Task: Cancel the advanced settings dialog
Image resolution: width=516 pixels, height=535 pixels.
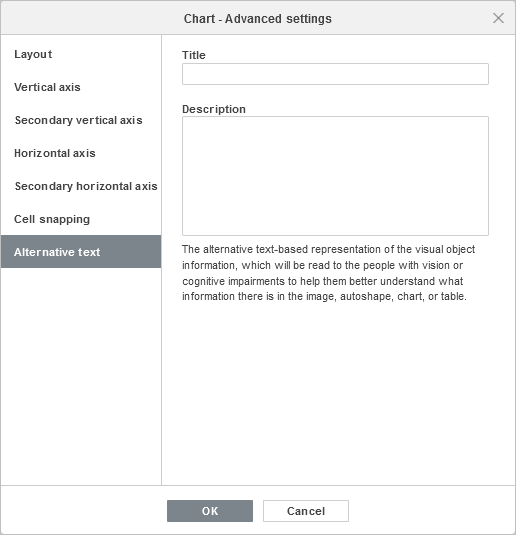Action: pyautogui.click(x=306, y=511)
